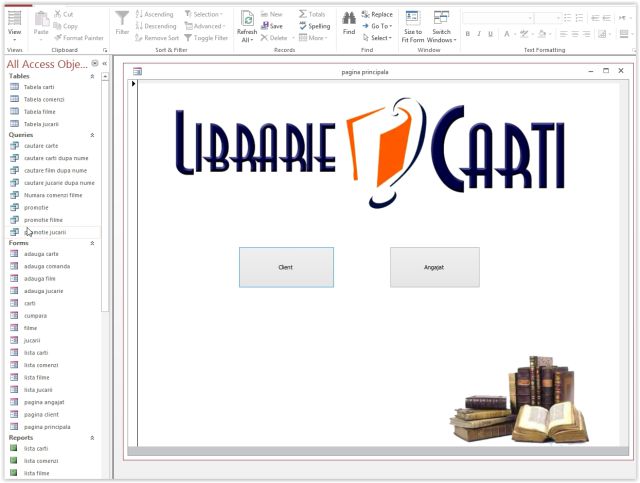Open the lista comenzi report
Screen dimensions: 640x483
click(41, 461)
